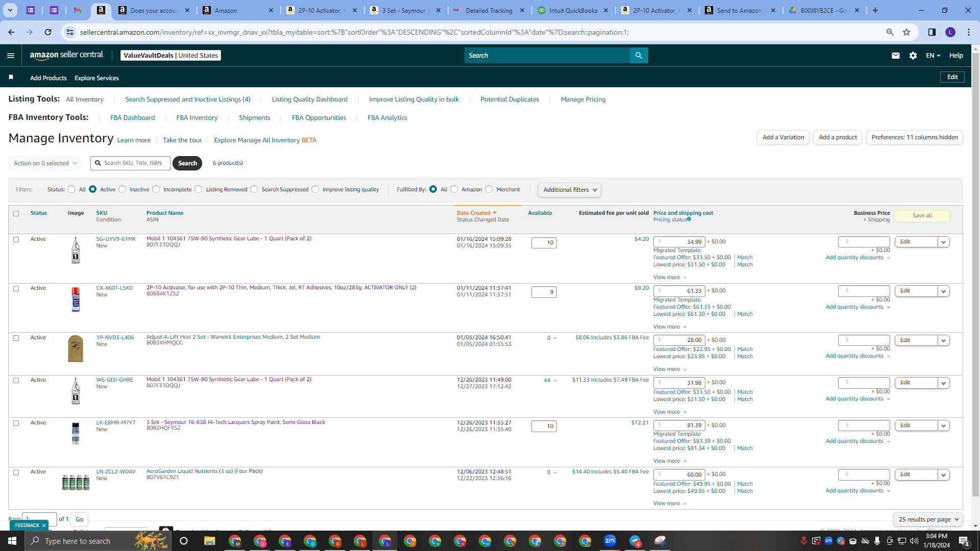The image size is (980, 551).
Task: Click the Adjust-A-Lift Heel product thumbnail
Action: point(76,348)
